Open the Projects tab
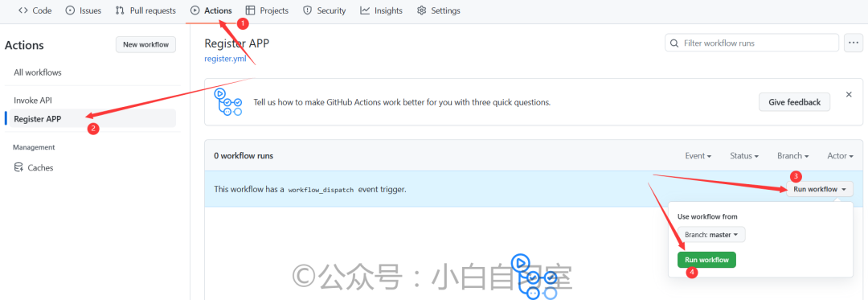 pos(268,10)
